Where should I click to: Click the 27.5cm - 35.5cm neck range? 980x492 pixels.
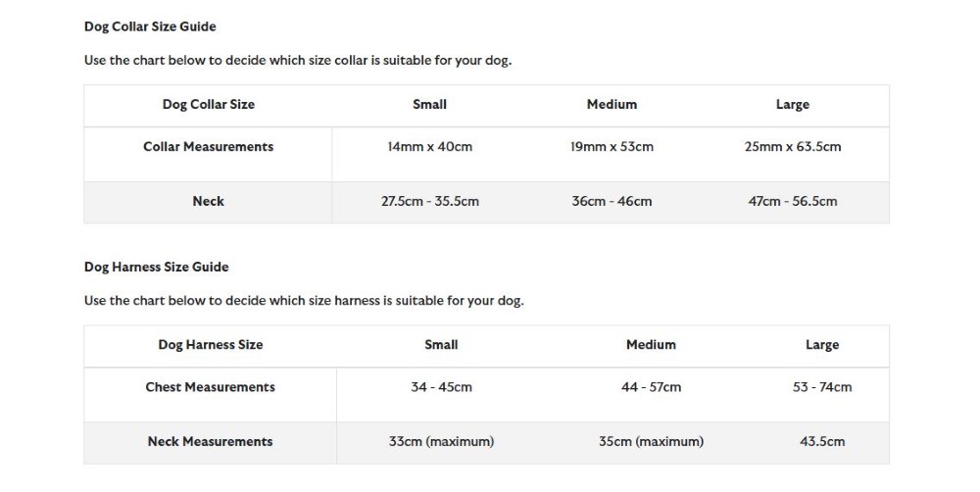click(430, 201)
